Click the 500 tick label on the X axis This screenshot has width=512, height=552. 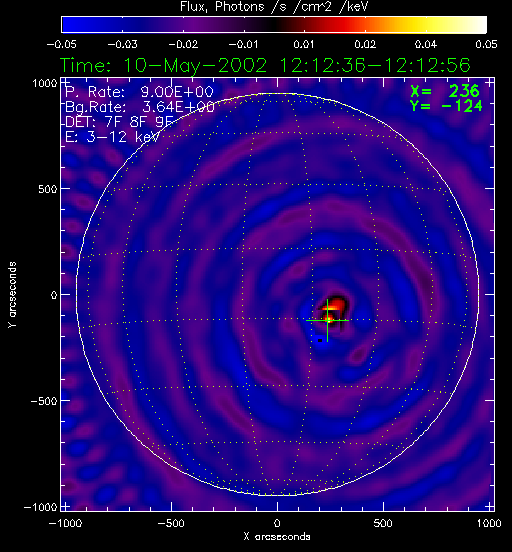coord(383,523)
